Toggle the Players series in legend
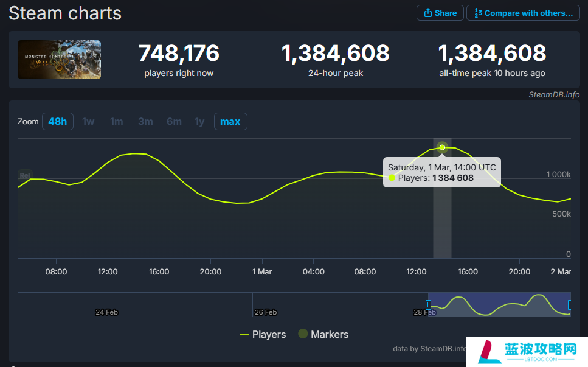The width and height of the screenshot is (588, 367). [x=263, y=334]
